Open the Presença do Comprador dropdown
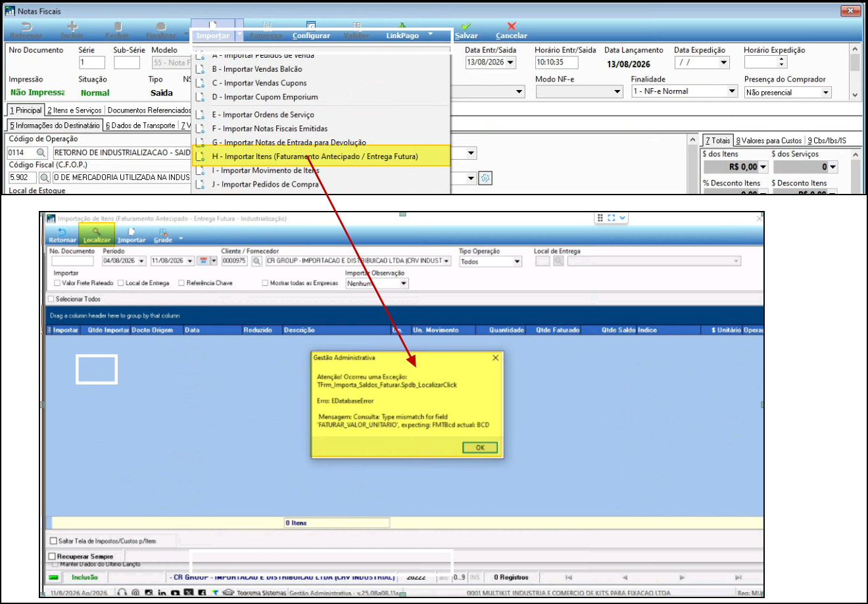The height and width of the screenshot is (604, 868). [827, 93]
